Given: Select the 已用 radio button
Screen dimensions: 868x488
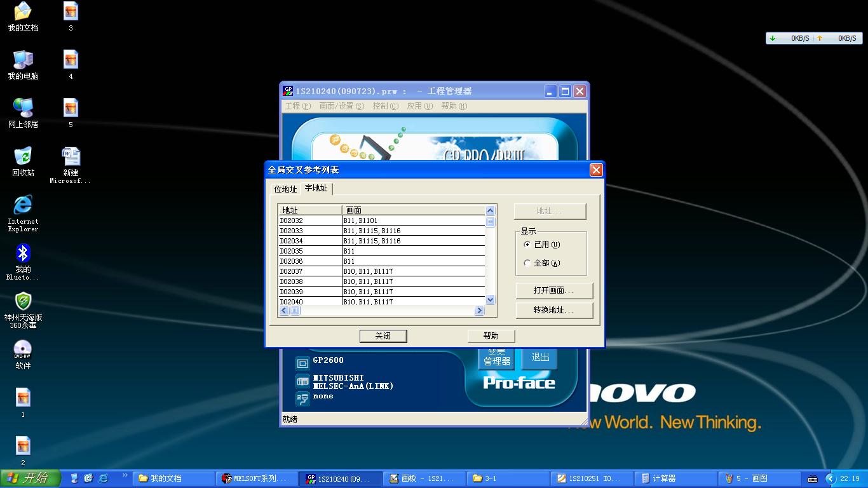Looking at the screenshot, I should click(527, 245).
